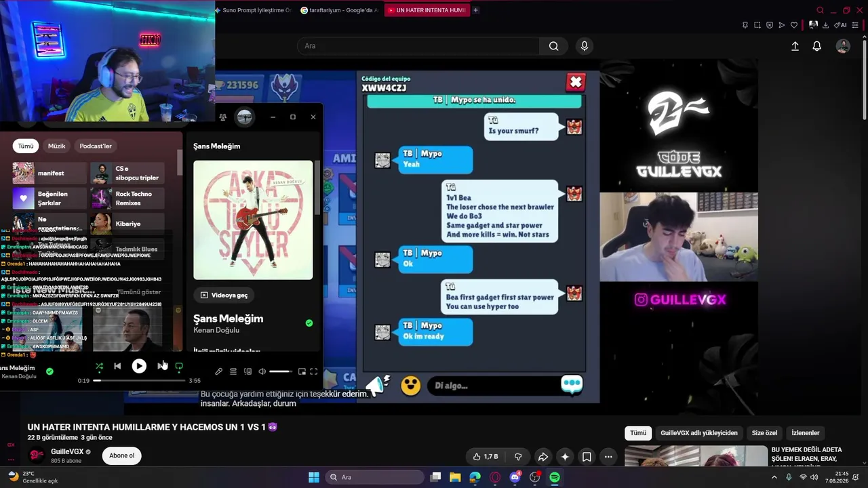868x488 pixels.
Task: Take a snapshot with Opera toolbar icon
Action: 757,25
